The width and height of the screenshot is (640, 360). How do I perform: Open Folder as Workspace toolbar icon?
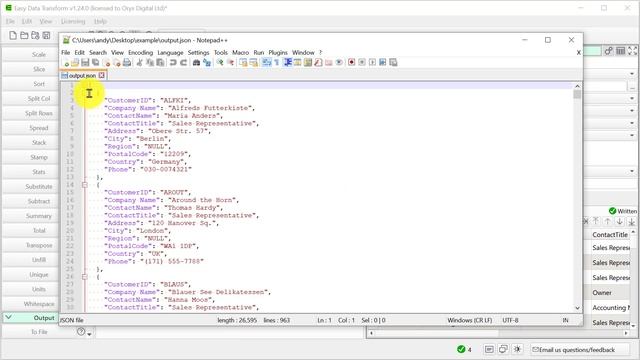point(329,62)
